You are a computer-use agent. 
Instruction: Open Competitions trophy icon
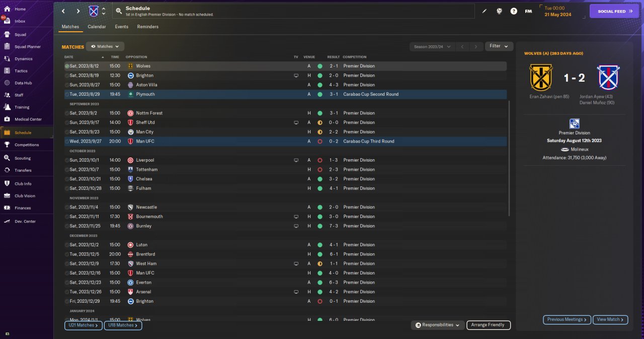tap(7, 145)
